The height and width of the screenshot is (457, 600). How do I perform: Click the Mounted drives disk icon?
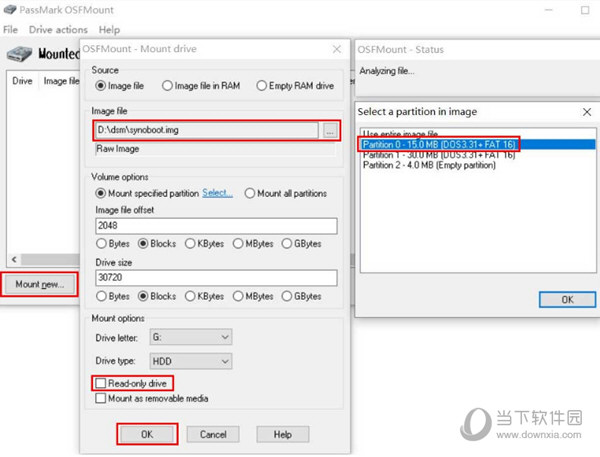pyautogui.click(x=19, y=54)
